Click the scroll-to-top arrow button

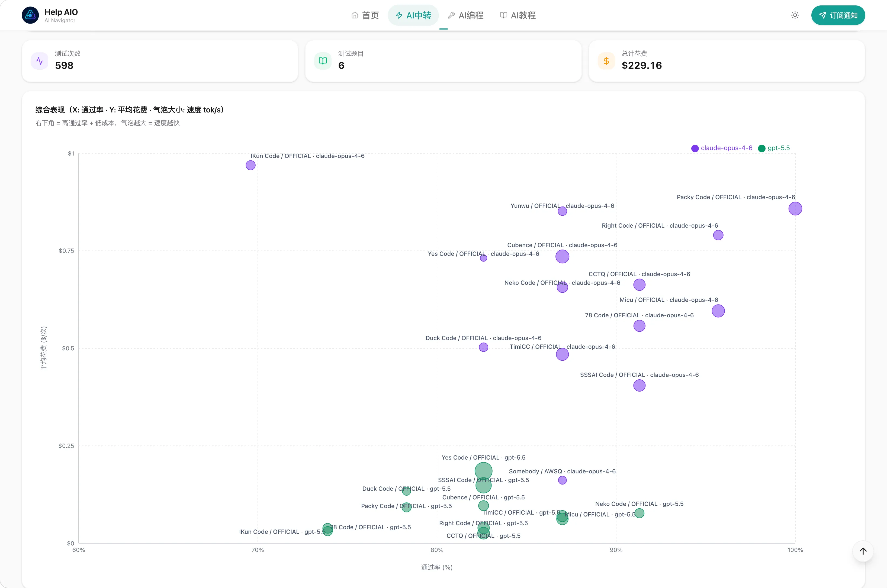[x=863, y=551]
